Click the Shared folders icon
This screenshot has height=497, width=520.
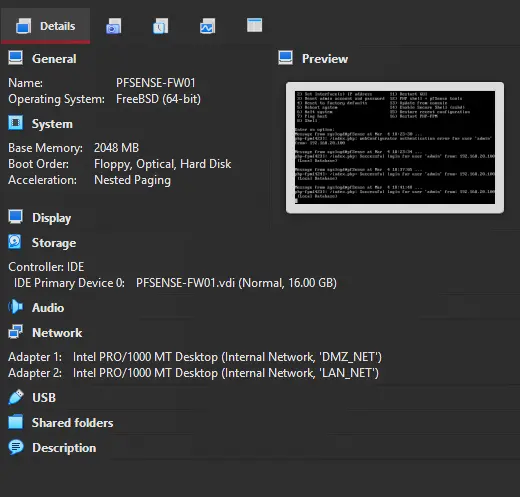click(x=16, y=422)
